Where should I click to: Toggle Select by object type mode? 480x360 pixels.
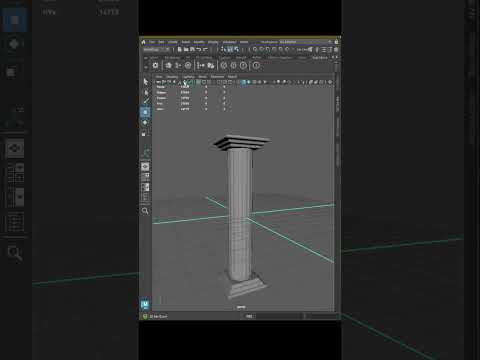click(x=230, y=49)
